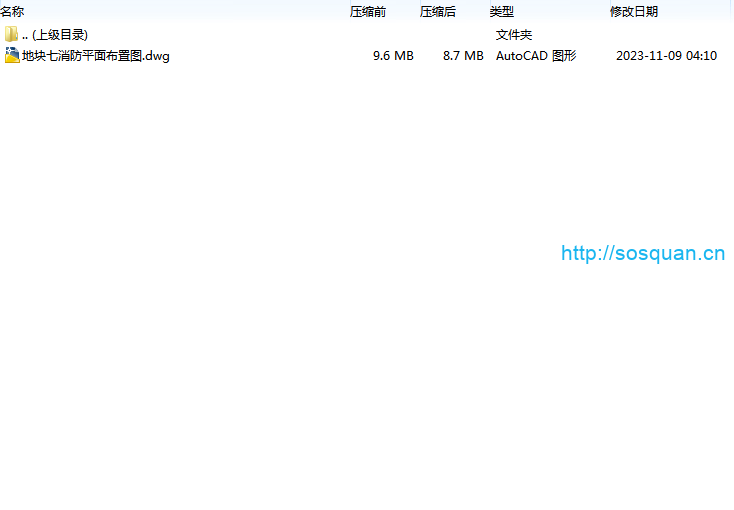The width and height of the screenshot is (734, 510).
Task: Sort by the 名称 column header
Action: tap(13, 12)
